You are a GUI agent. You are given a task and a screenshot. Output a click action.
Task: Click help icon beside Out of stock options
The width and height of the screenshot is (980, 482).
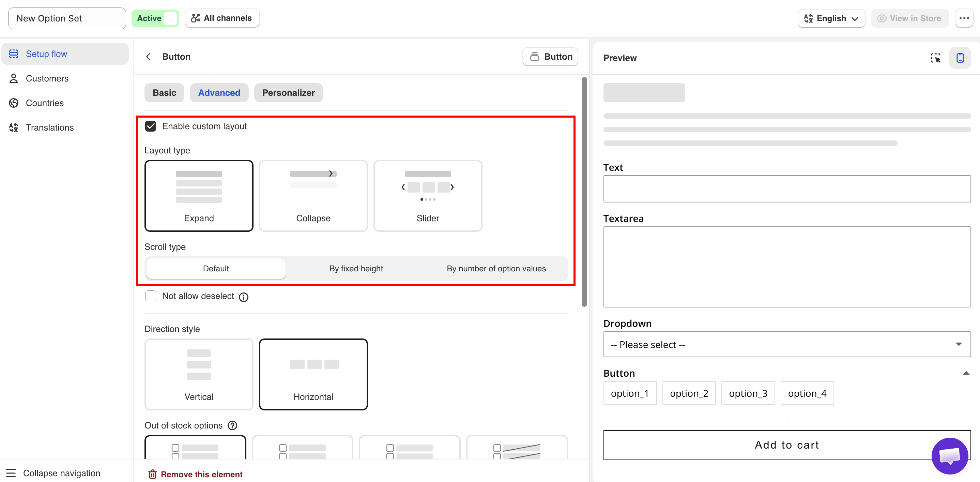[232, 425]
